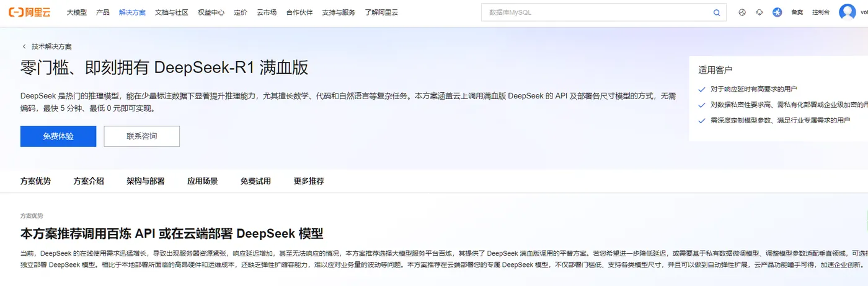
Task: Open the 文档与社区 menu
Action: 172,12
